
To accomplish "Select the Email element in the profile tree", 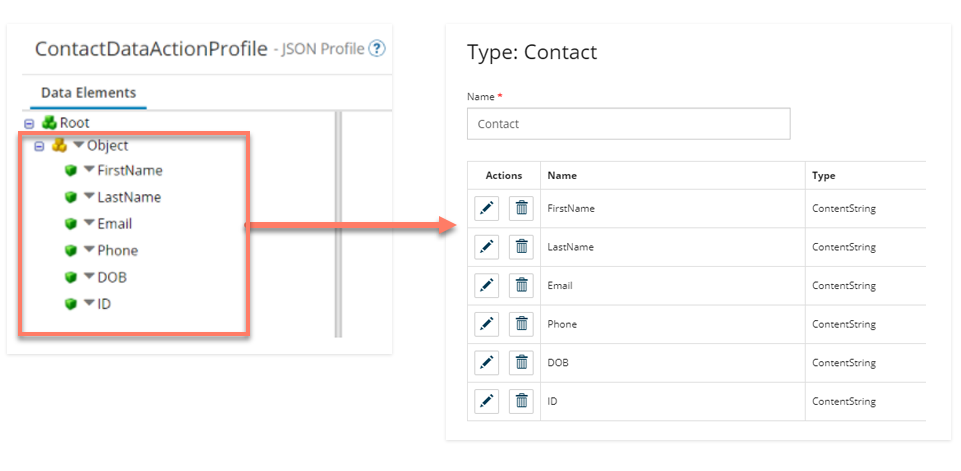I will [115, 224].
